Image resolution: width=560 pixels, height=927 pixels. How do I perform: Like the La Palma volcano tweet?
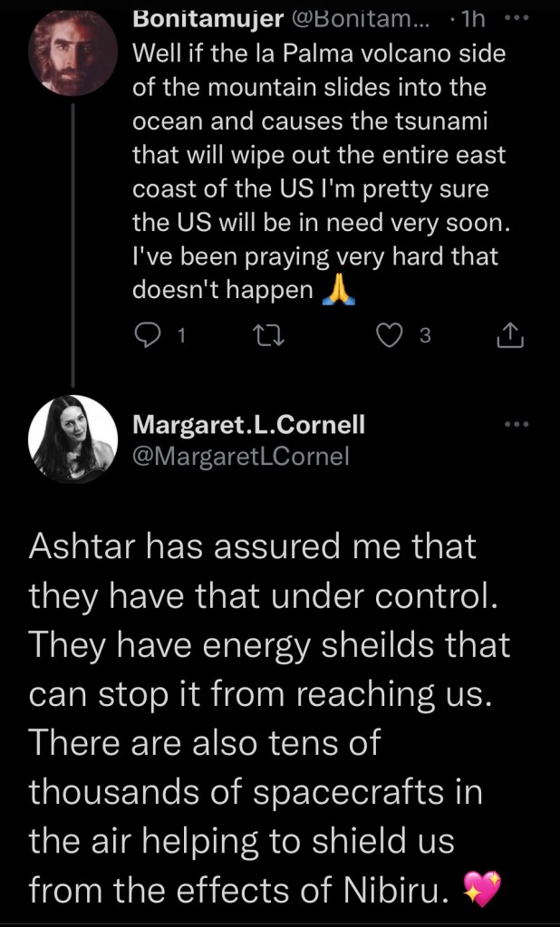pyautogui.click(x=389, y=336)
